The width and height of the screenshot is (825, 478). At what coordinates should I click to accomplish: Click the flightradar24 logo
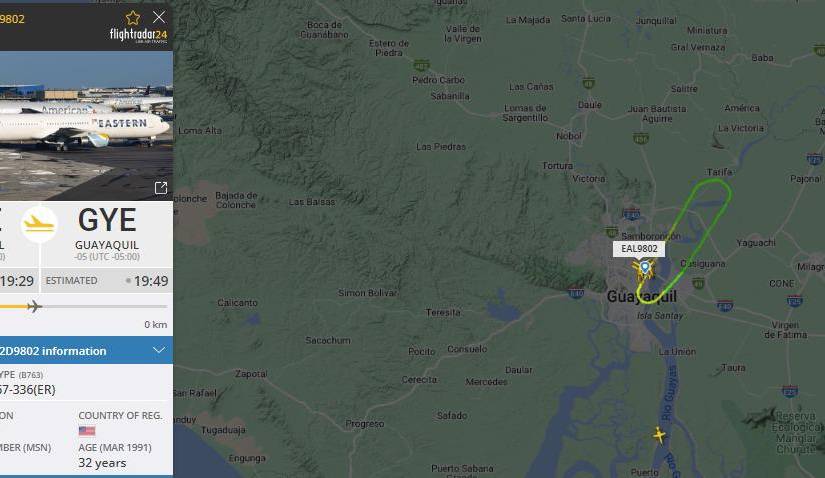[138, 35]
